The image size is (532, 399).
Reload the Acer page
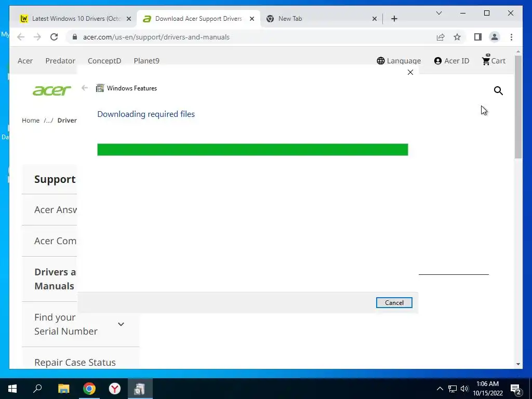tap(54, 37)
